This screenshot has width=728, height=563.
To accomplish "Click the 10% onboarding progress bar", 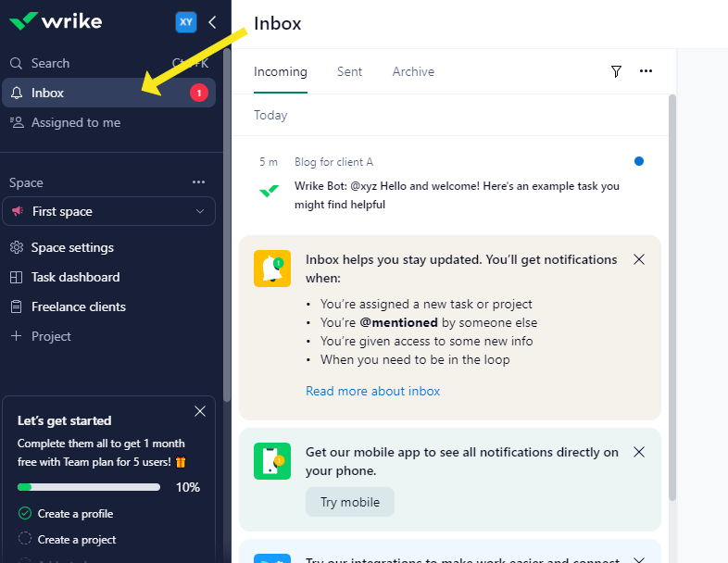I will 89,487.
